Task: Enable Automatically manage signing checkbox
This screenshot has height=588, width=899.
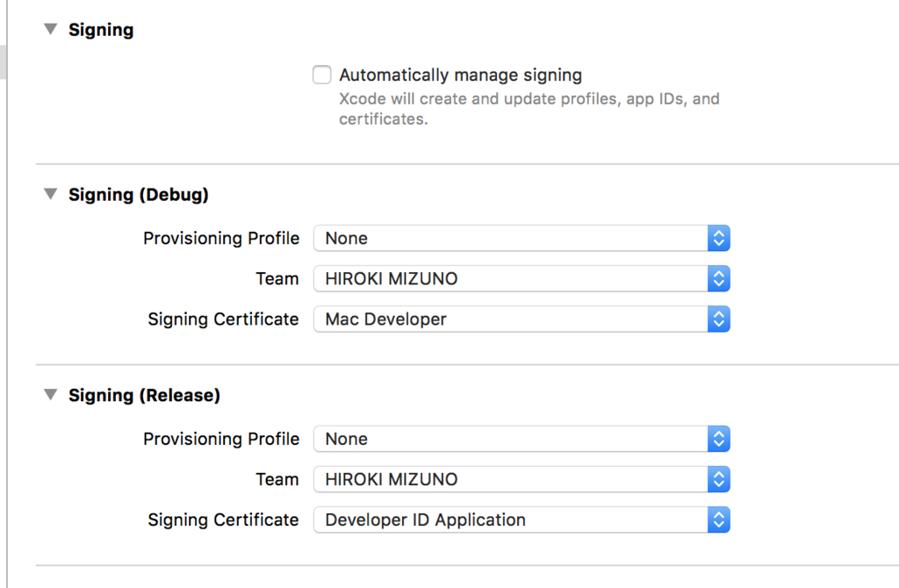Action: tap(322, 75)
